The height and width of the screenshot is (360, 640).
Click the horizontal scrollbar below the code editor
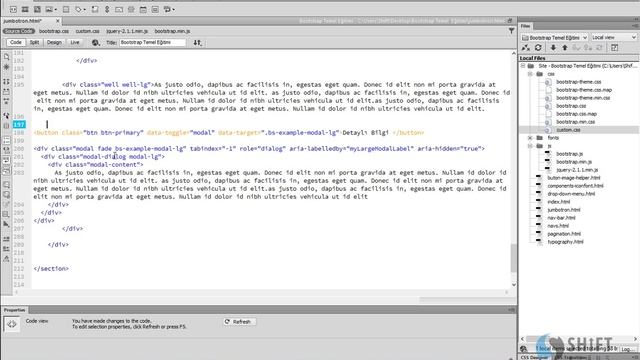pyautogui.click(x=261, y=292)
